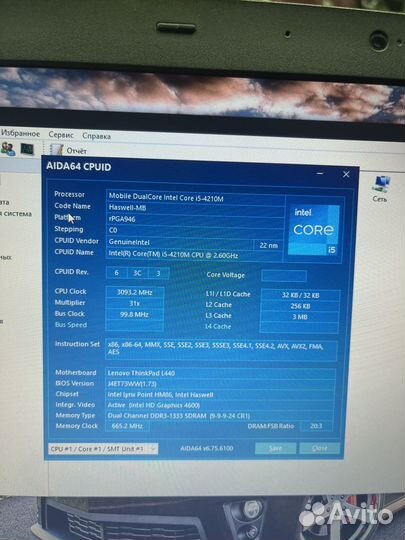Click the Memory Clock value 665.2 MHz

click(127, 426)
